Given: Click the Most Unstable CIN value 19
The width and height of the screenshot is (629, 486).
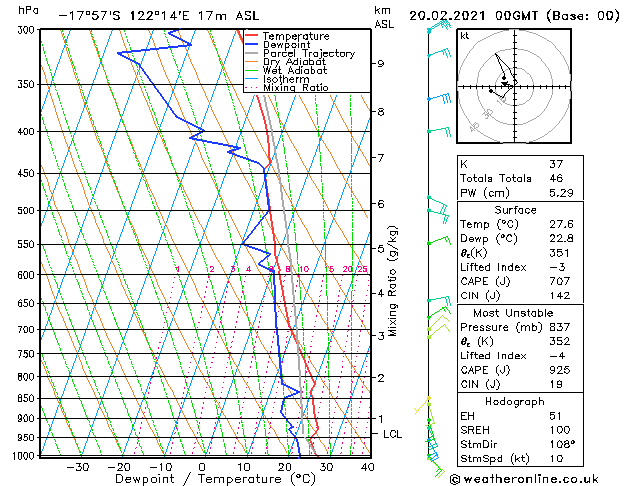Looking at the screenshot, I should pyautogui.click(x=556, y=384).
